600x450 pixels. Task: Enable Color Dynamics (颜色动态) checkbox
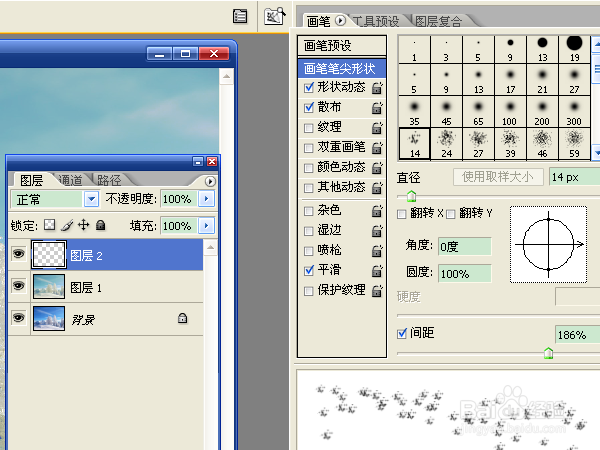(x=308, y=168)
